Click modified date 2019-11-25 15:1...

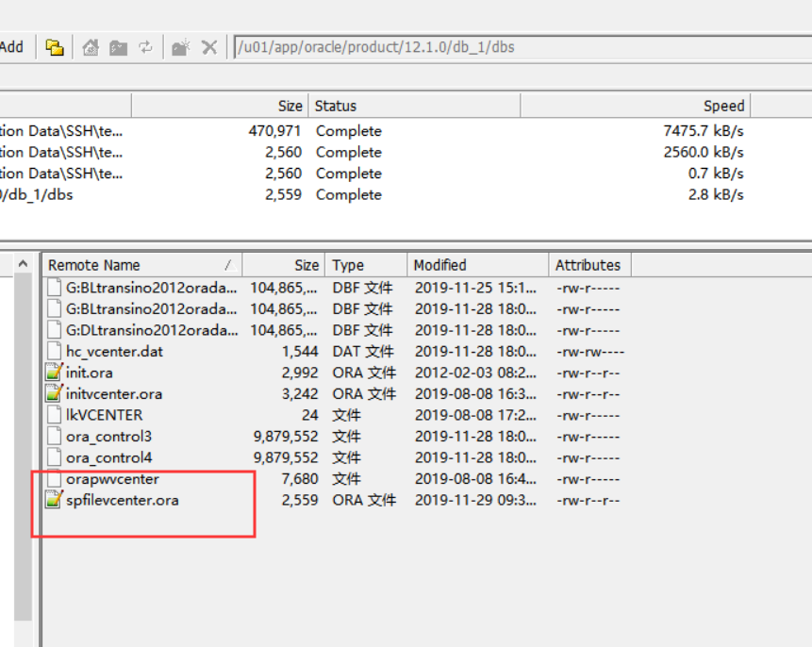(475, 288)
